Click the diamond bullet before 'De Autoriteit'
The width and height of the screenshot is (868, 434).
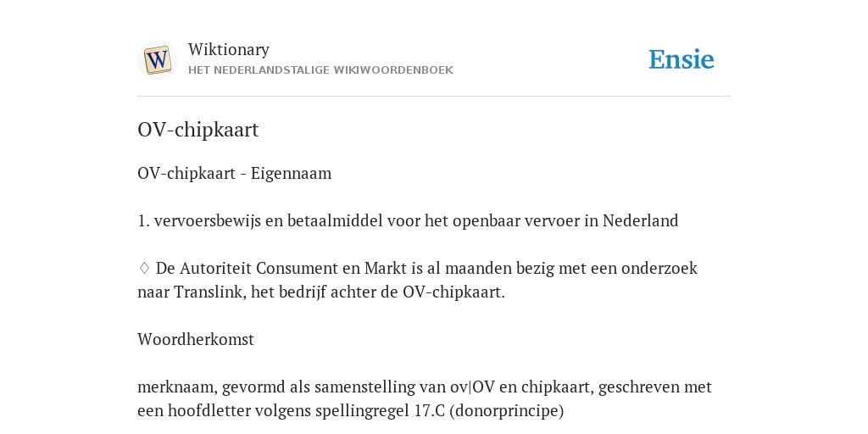(x=144, y=269)
